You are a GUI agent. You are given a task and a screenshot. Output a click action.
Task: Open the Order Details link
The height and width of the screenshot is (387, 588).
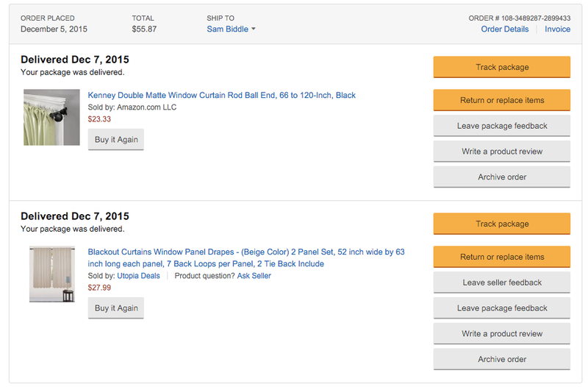[505, 29]
